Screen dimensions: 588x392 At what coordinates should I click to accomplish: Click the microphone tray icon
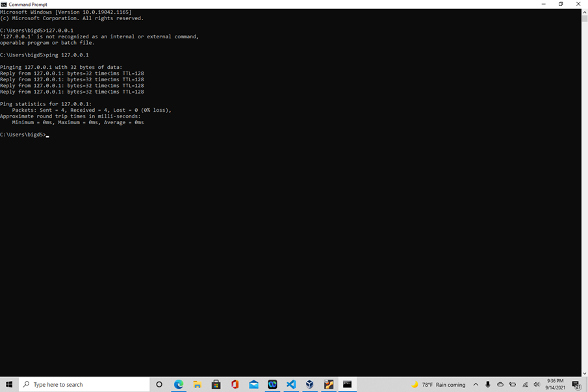(x=487, y=384)
